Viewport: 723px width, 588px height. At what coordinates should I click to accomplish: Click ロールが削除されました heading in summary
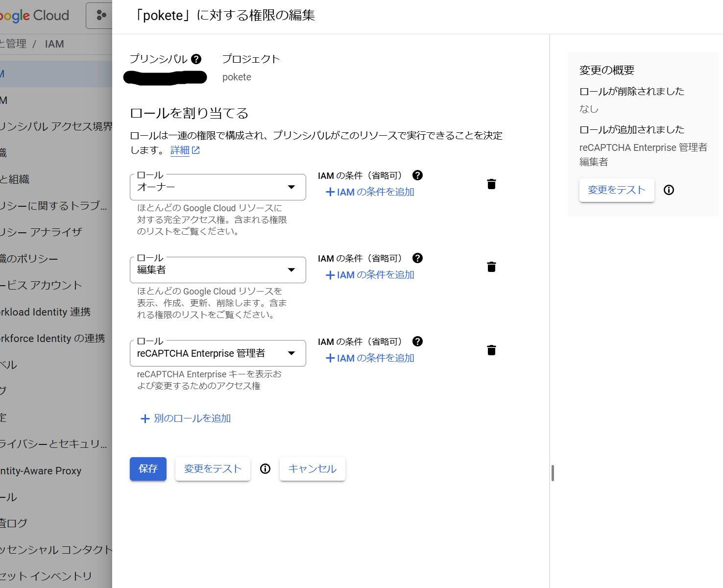pos(632,92)
